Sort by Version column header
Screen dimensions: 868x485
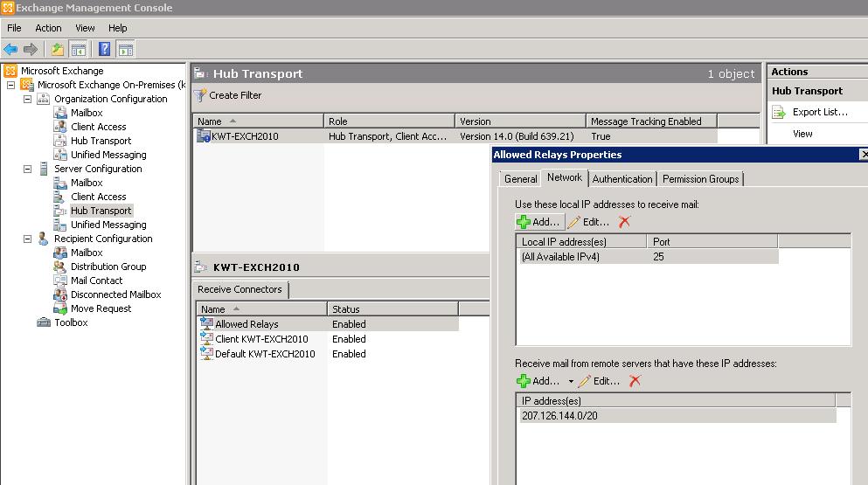tap(520, 121)
